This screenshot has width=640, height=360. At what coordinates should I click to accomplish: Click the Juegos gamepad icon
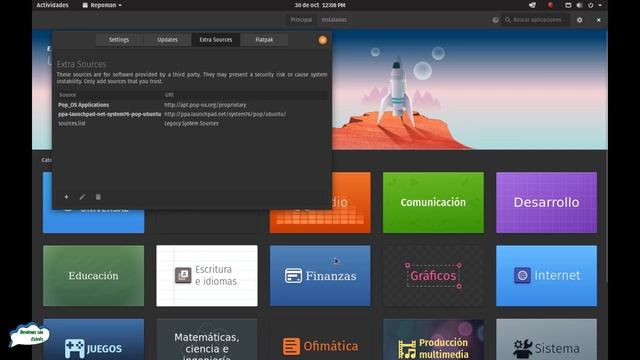(x=75, y=348)
